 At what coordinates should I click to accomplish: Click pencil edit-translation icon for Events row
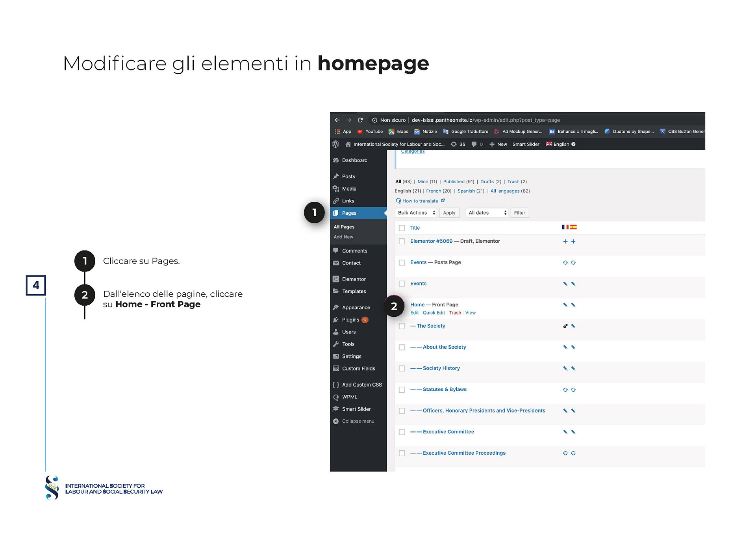(565, 284)
